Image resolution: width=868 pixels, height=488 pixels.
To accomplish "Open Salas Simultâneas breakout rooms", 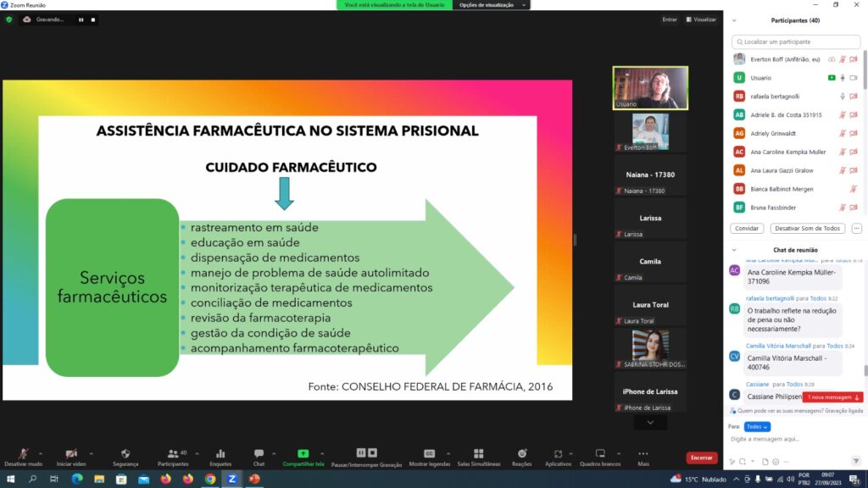I will (x=478, y=453).
